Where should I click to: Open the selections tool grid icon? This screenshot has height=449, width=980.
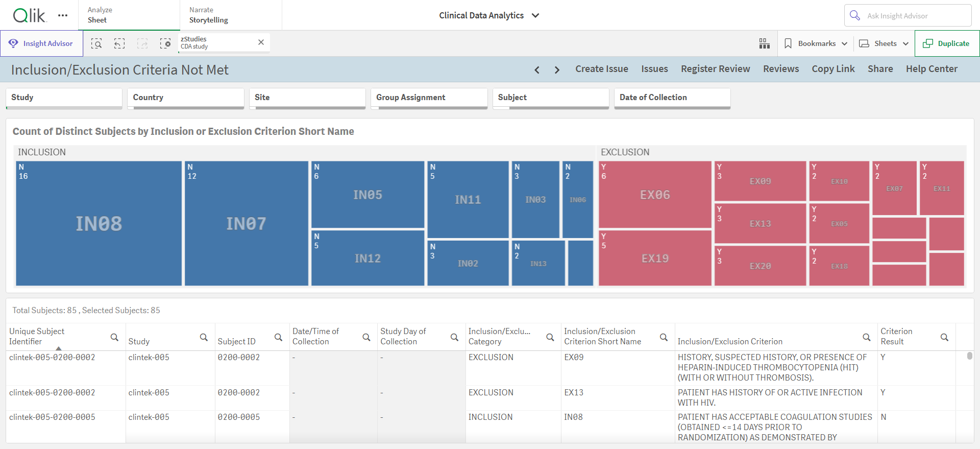tap(764, 43)
